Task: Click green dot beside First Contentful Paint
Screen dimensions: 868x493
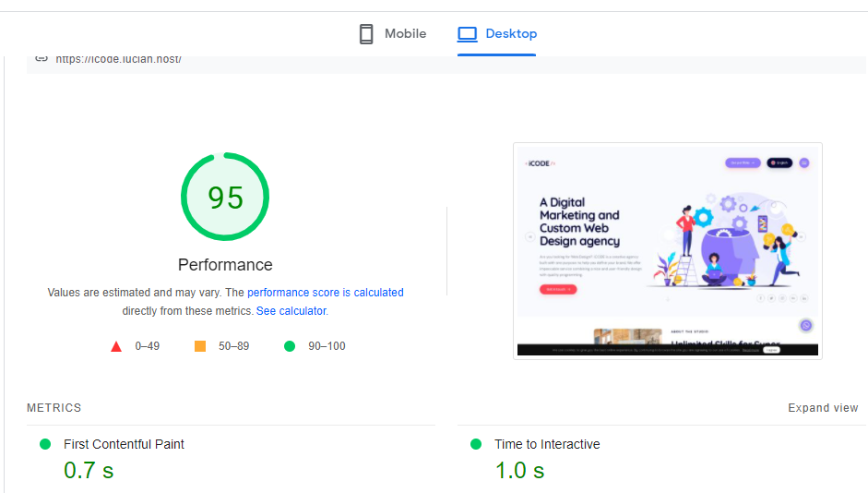Action: (x=45, y=444)
